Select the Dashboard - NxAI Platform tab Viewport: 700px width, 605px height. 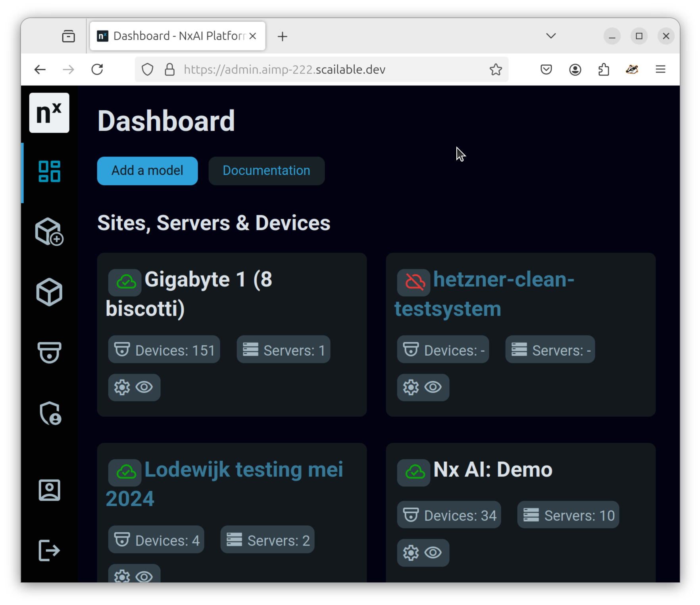(x=173, y=36)
